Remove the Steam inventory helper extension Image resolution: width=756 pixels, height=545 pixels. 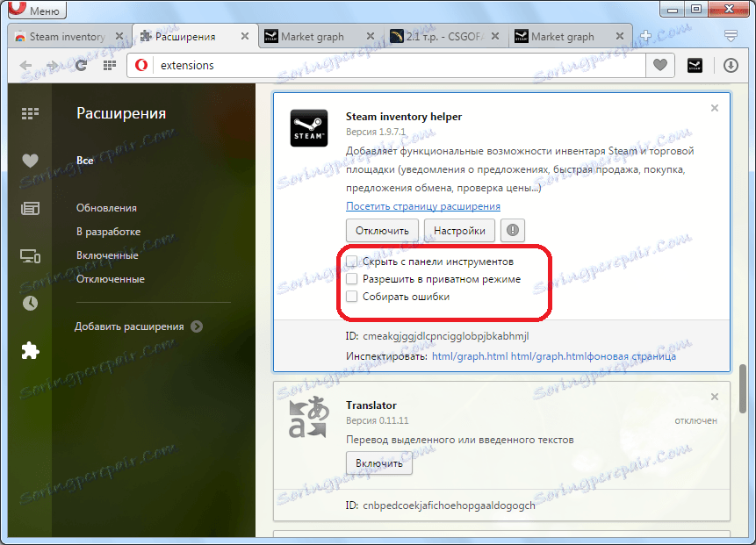715,108
